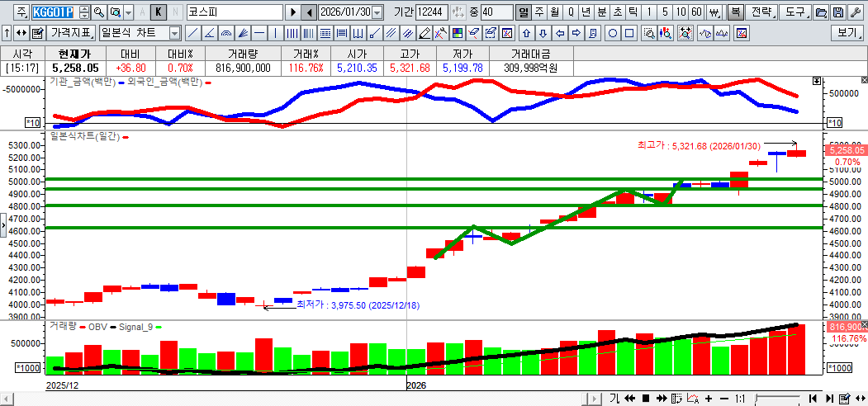This screenshot has width=868, height=406.
Task: Click the save chart disk icon
Action: point(837,12)
